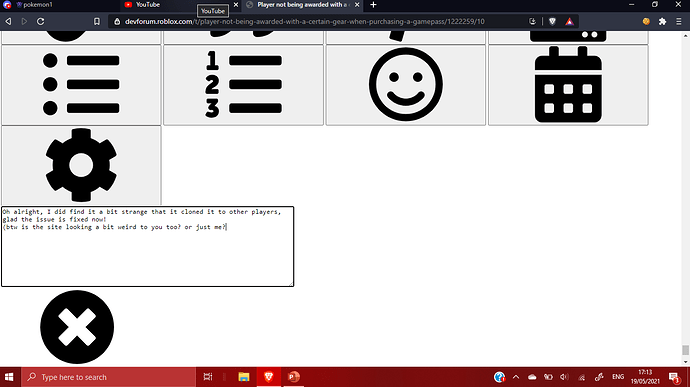Image resolution: width=690 pixels, height=387 pixels.
Task: Open the clock showing 17:13 19/05/2021
Action: click(x=645, y=377)
